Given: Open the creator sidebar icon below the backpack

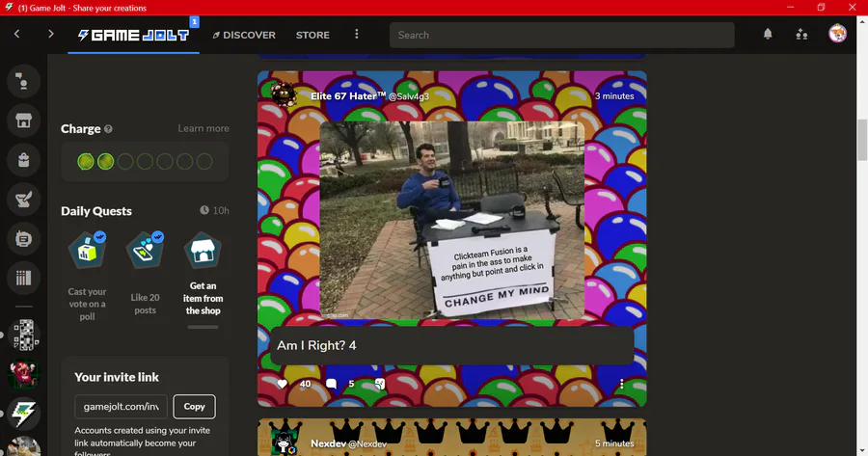Looking at the screenshot, I should [x=23, y=200].
